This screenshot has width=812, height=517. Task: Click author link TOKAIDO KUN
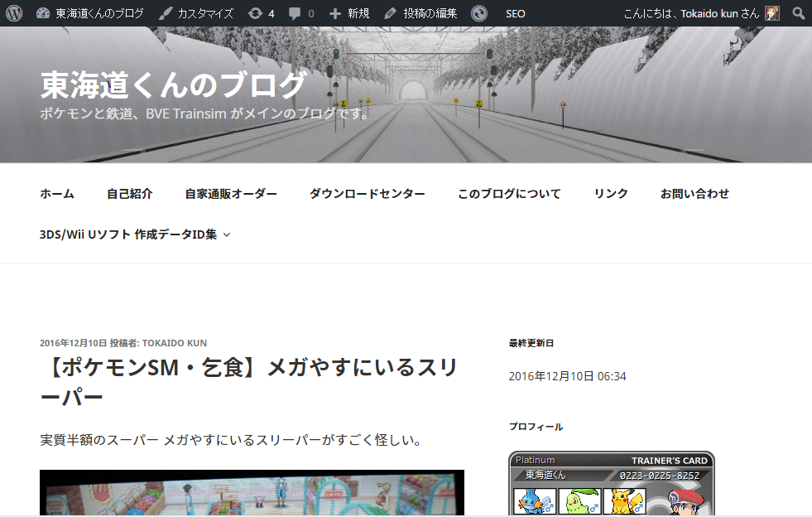tap(174, 343)
